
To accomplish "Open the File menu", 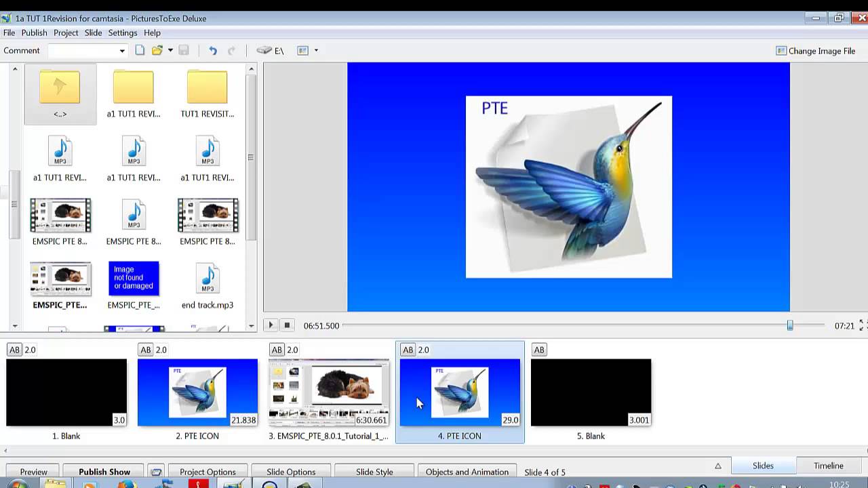I will click(x=9, y=33).
